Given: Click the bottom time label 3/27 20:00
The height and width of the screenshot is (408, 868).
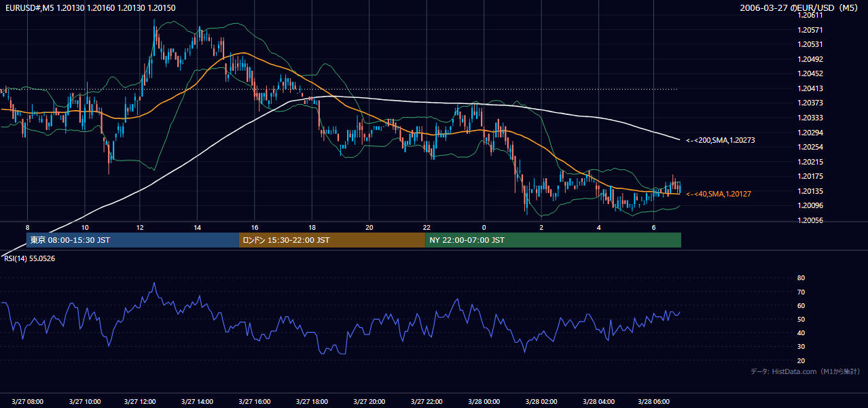Looking at the screenshot, I should pos(369,401).
